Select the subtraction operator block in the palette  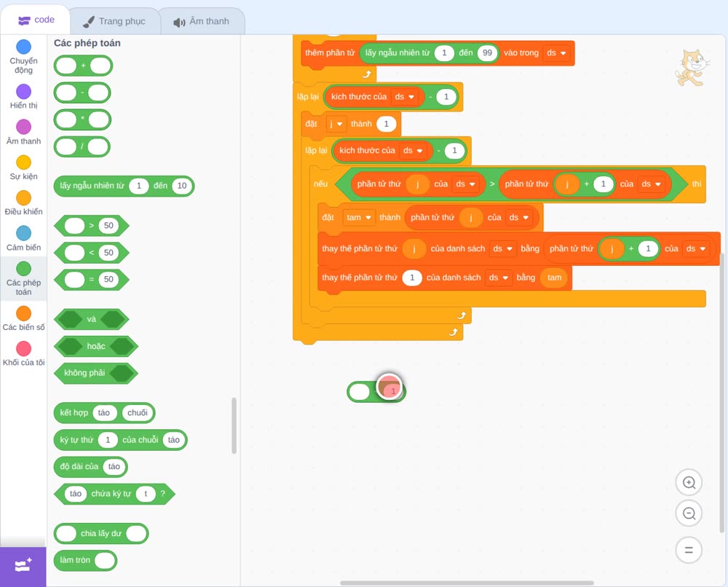pos(82,93)
